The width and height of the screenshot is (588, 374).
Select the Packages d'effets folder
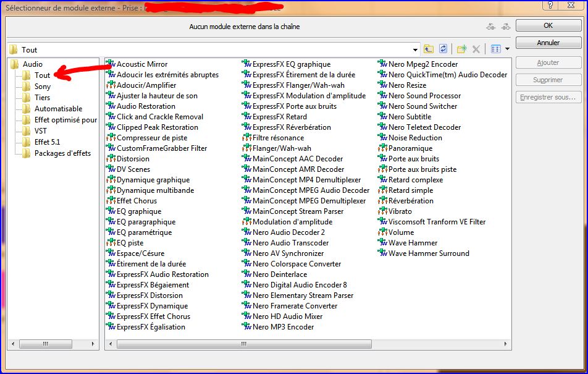(62, 153)
